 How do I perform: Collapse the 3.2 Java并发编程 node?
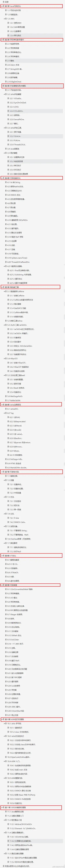(4, 94)
